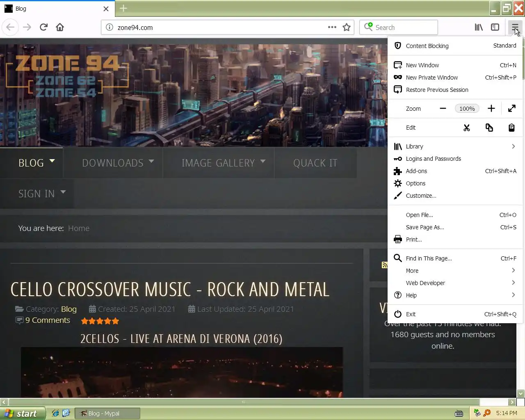Enter full screen mode icon
Viewport: 525px width, 420px height.
tap(512, 109)
